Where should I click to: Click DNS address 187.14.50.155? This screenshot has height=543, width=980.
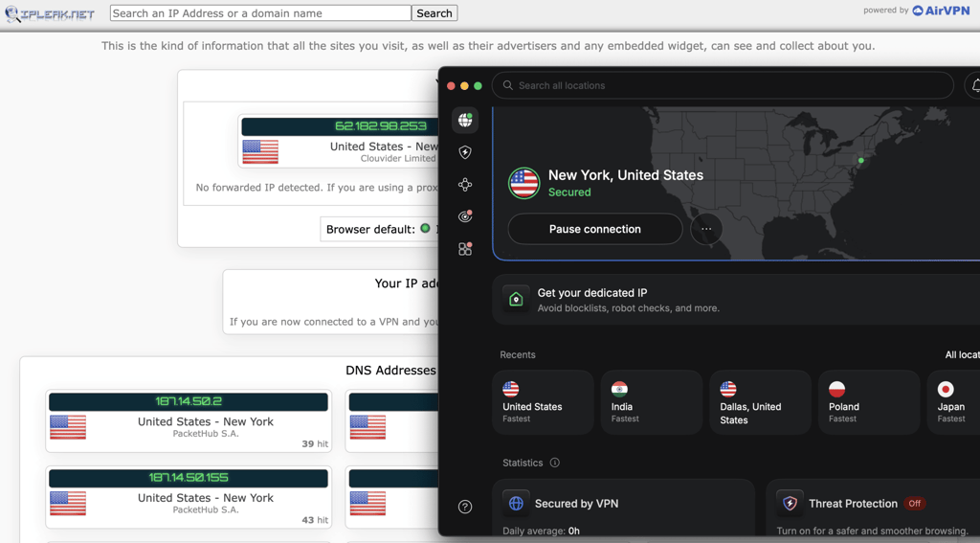pyautogui.click(x=189, y=478)
